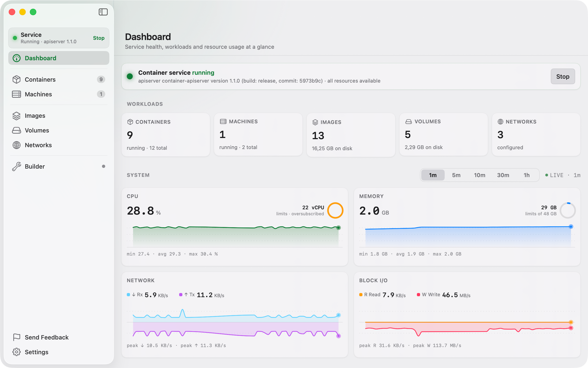
Task: Open Containers in the sidebar
Action: [x=59, y=80]
